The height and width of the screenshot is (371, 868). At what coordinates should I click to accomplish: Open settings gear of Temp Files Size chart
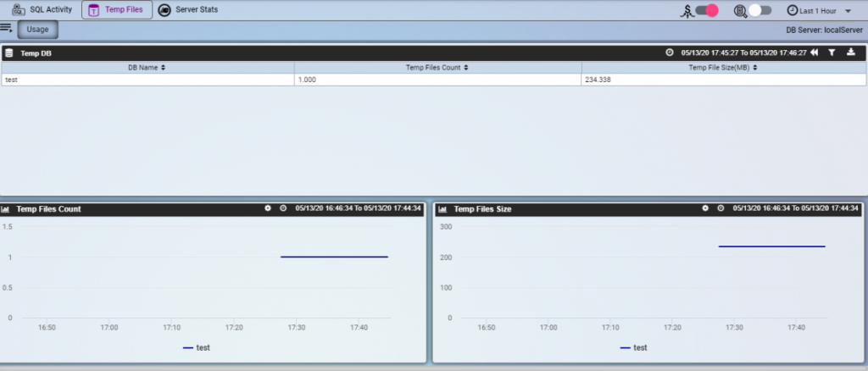click(x=705, y=208)
